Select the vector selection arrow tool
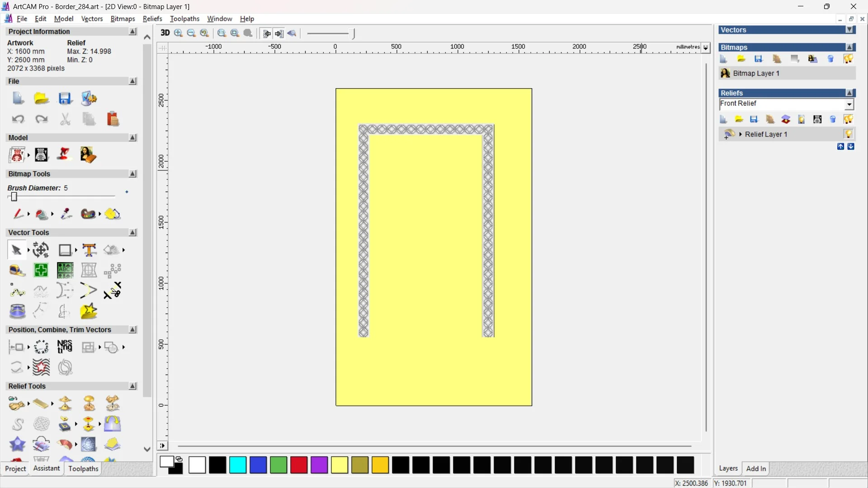The height and width of the screenshot is (488, 868). coord(16,250)
